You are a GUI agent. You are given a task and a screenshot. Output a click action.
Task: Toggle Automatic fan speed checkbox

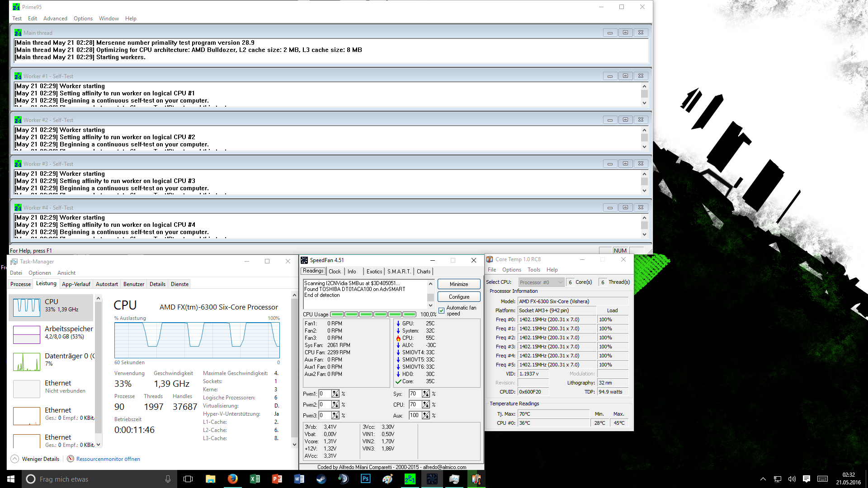click(x=442, y=310)
